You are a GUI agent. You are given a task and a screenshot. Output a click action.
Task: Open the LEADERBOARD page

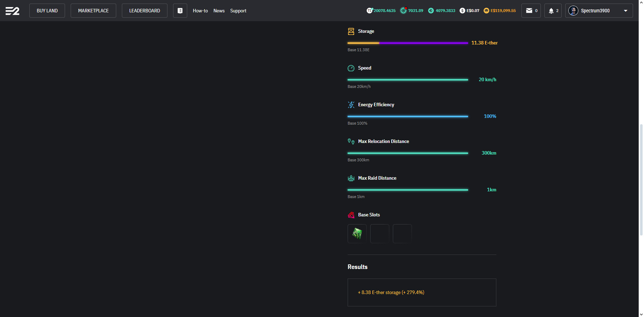click(144, 11)
